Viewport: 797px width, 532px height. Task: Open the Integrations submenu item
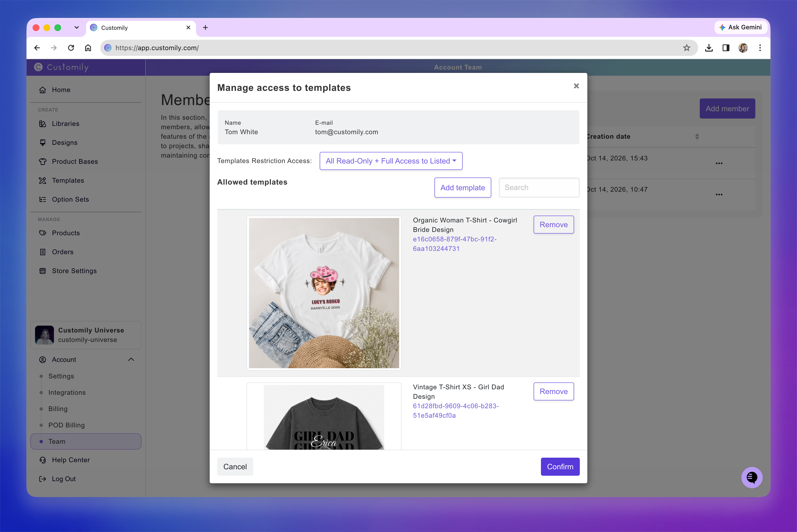tap(67, 393)
